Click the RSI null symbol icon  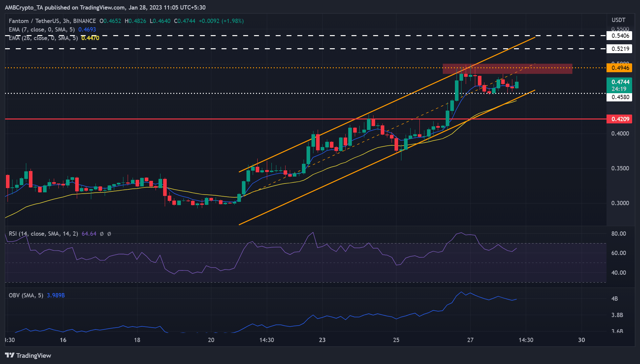pyautogui.click(x=102, y=234)
